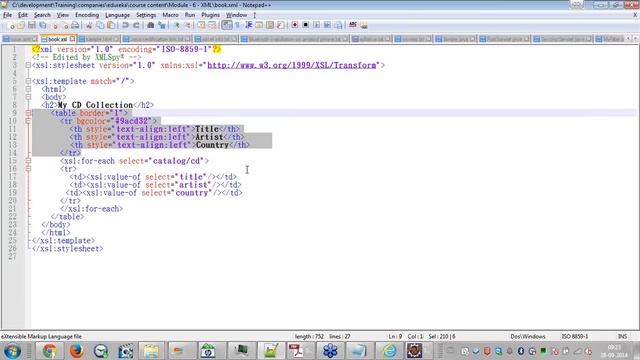Open the Plugins menu
640x360 pixels.
210,15
